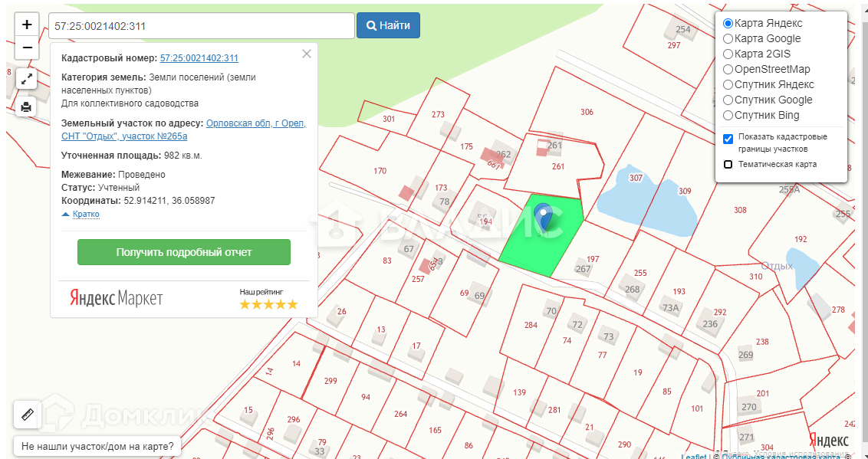Click building labeled 270 on map

pos(748,407)
